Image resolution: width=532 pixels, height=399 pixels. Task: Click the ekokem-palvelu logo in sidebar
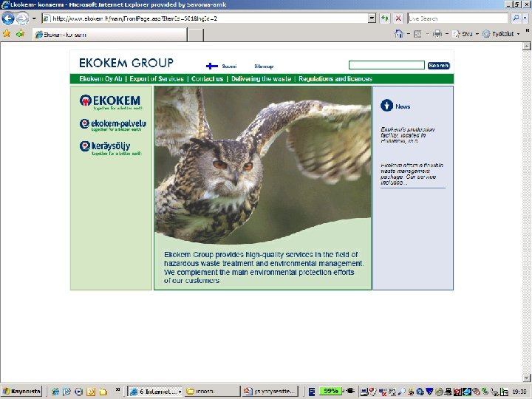tap(112, 125)
